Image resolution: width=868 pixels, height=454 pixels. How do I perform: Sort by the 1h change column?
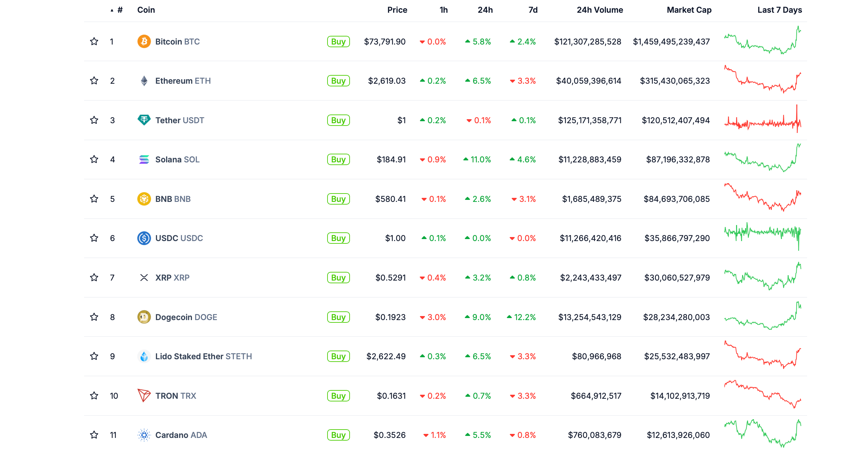coord(444,10)
